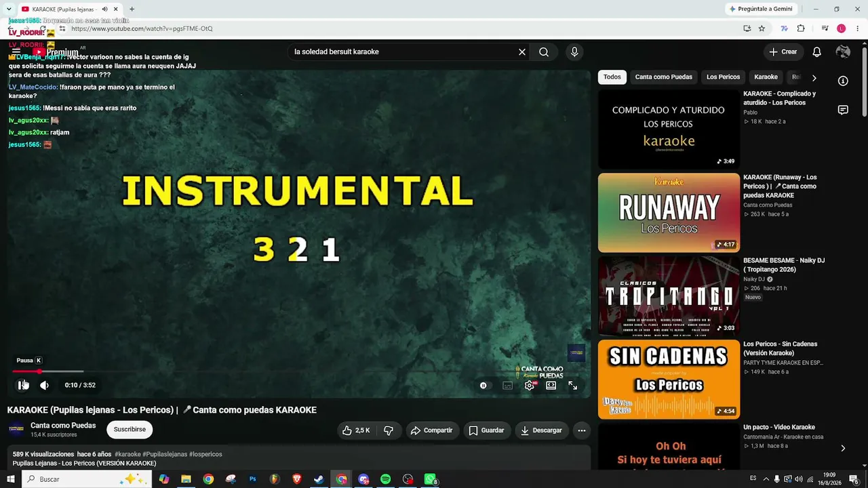Click the #karaoke hashtag link
The image size is (868, 488).
[127, 454]
